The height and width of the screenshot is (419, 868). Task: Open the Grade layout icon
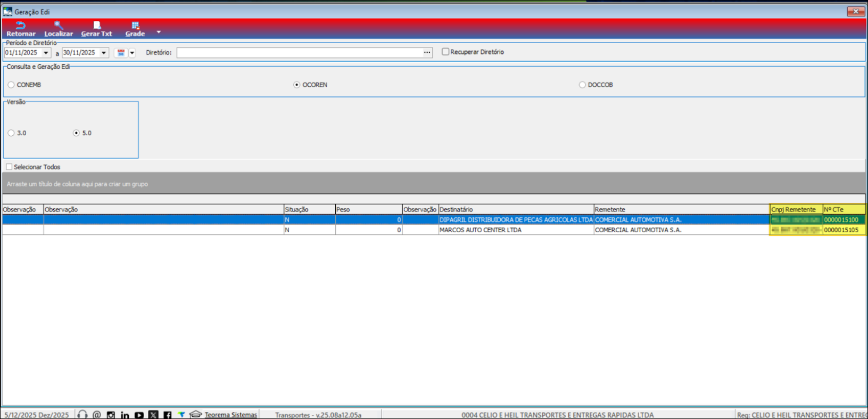[135, 26]
